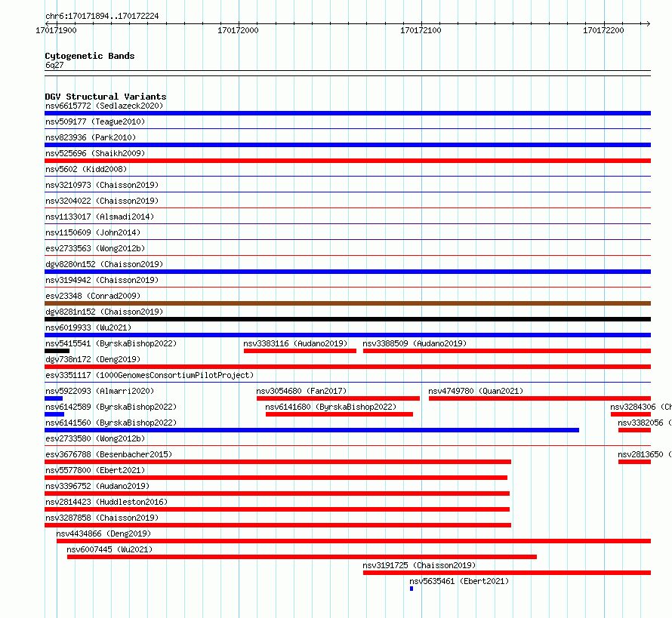Click nsv3396752 (Audano2019) label
672x618 pixels.
97,486
